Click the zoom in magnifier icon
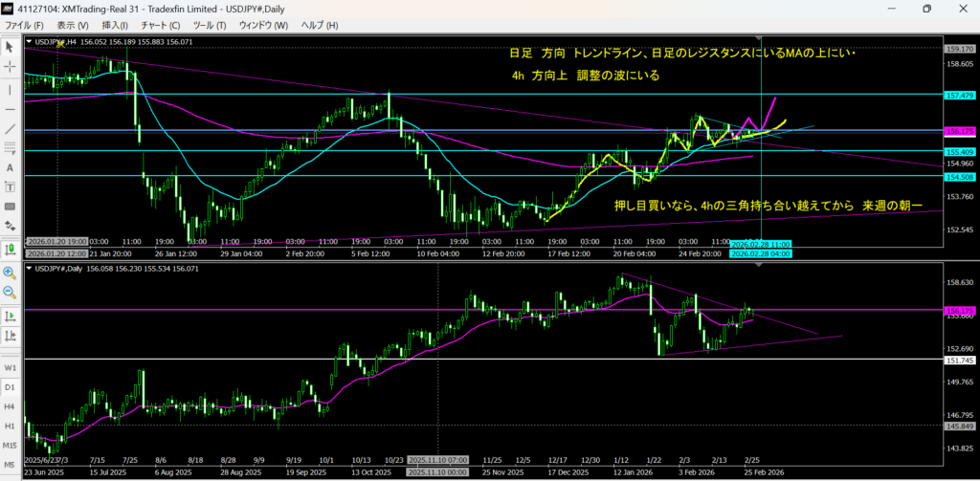 [x=10, y=272]
